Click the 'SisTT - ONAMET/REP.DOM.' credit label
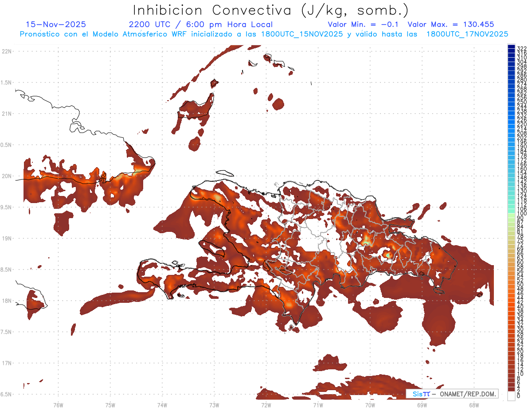This screenshot has height=411, width=532. click(x=452, y=394)
